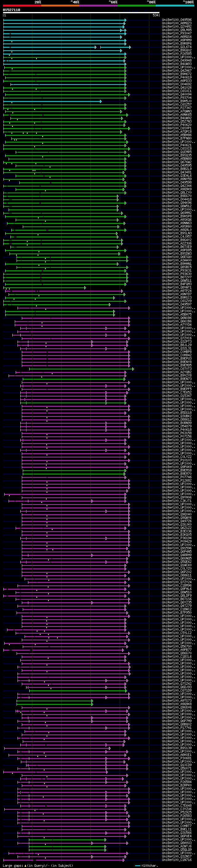Select the UniRef100_Q8VWT1 label
The width and height of the screenshot is (197, 868).
click(177, 287)
